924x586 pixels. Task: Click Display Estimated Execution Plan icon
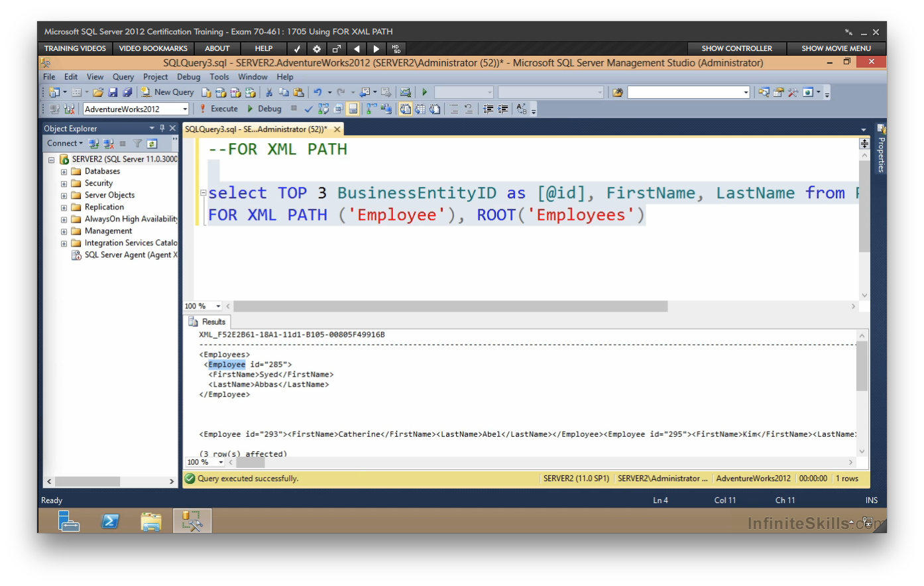pyautogui.click(x=323, y=109)
